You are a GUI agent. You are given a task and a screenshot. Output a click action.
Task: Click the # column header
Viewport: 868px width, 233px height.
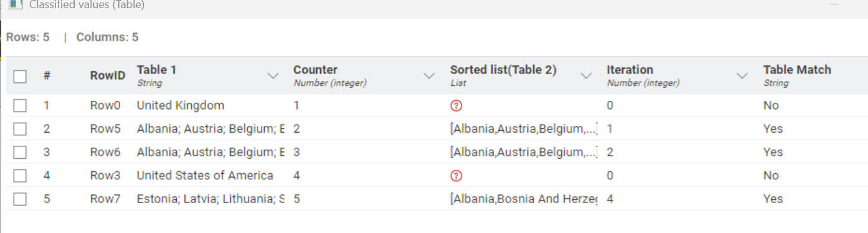coord(47,75)
